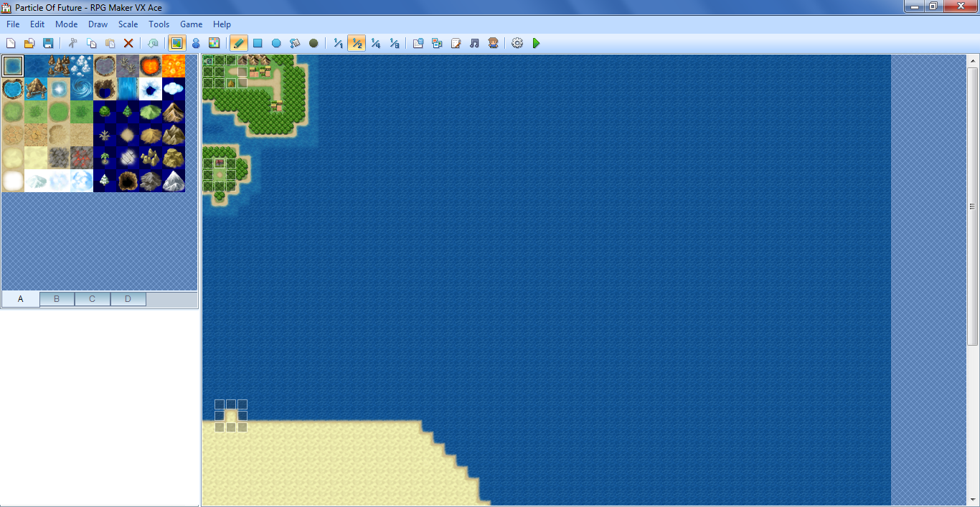The width and height of the screenshot is (980, 507).
Task: Pick the glowing red cobblestone tile
Action: (82, 158)
